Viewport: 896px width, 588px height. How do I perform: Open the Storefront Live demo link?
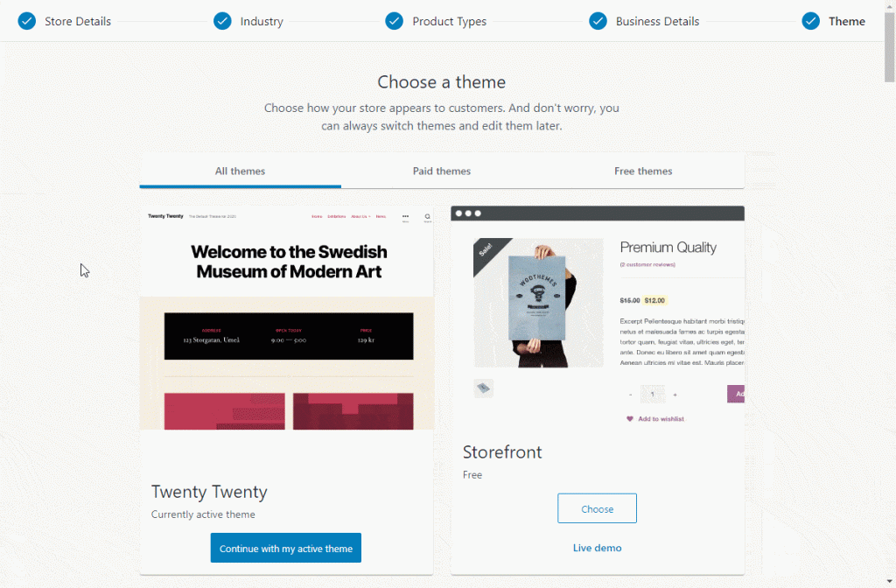pos(597,548)
